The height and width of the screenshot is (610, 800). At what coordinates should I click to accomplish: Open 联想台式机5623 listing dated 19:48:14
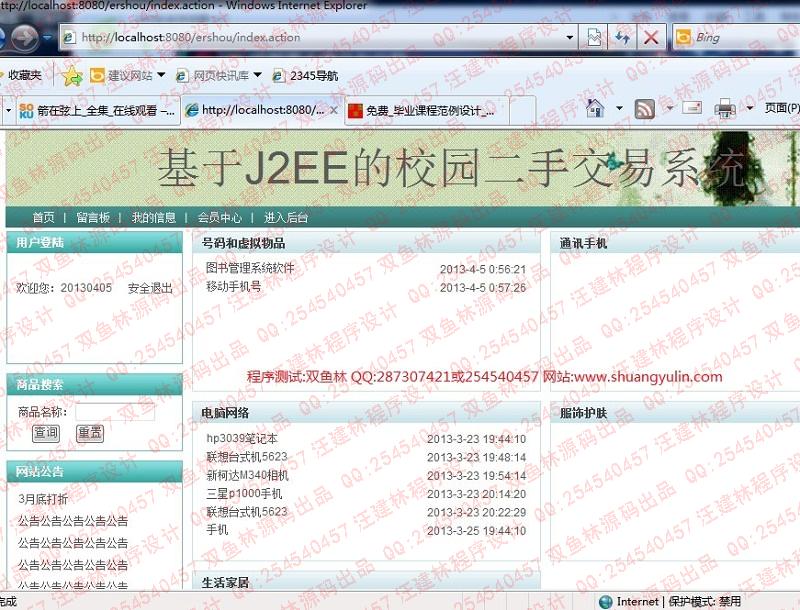pos(247,456)
